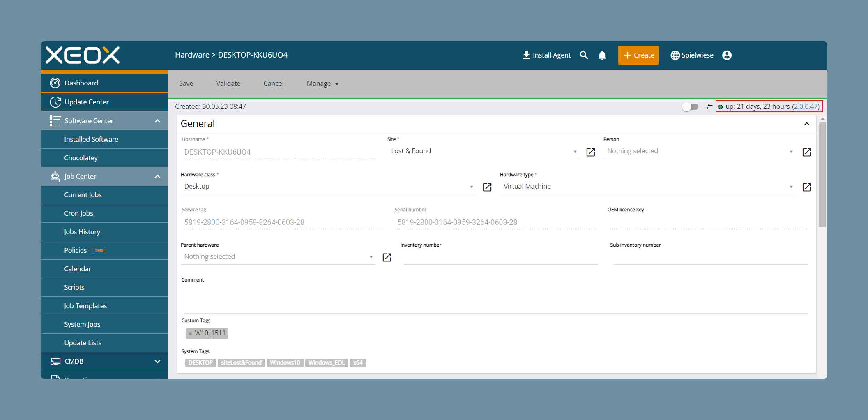868x420 pixels.
Task: Open linked Parent hardware record icon
Action: tap(387, 257)
